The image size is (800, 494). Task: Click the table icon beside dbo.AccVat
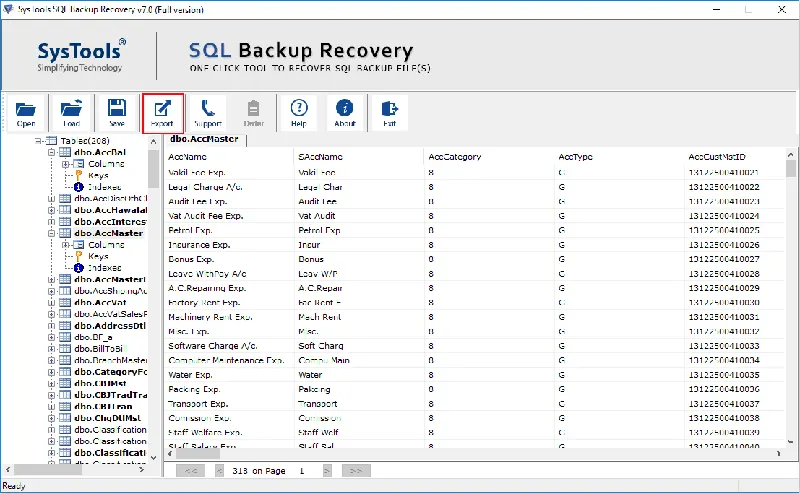coord(65,302)
